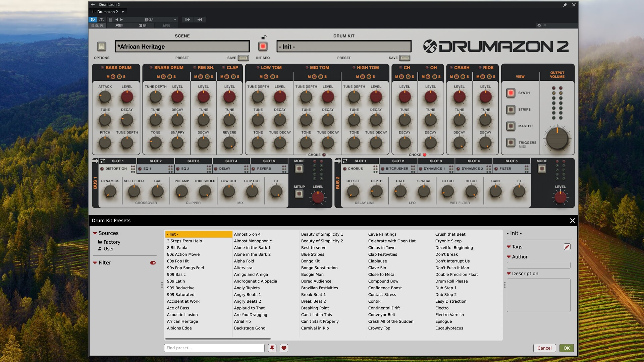Select Bus 1 SLOT 1 tab
Screen dimensions: 644x362
(x=118, y=161)
